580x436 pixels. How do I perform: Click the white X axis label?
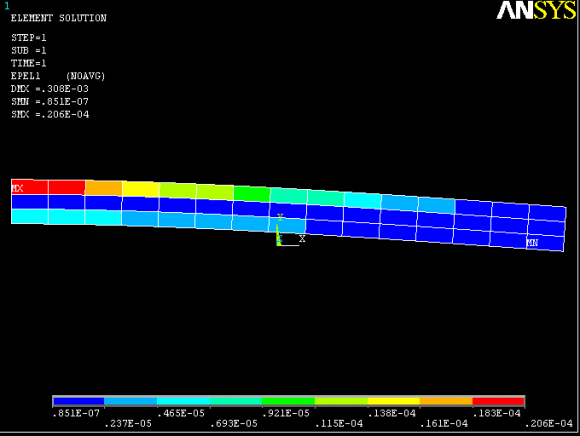[x=302, y=239]
